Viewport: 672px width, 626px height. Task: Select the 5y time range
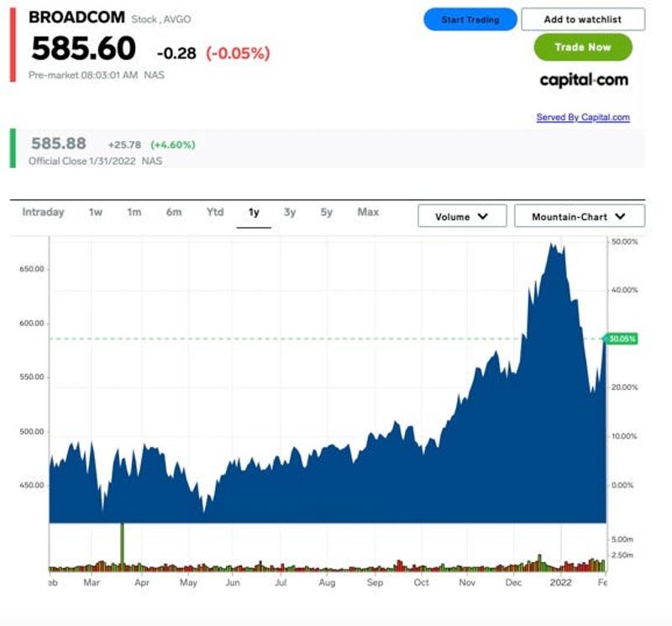(x=327, y=213)
